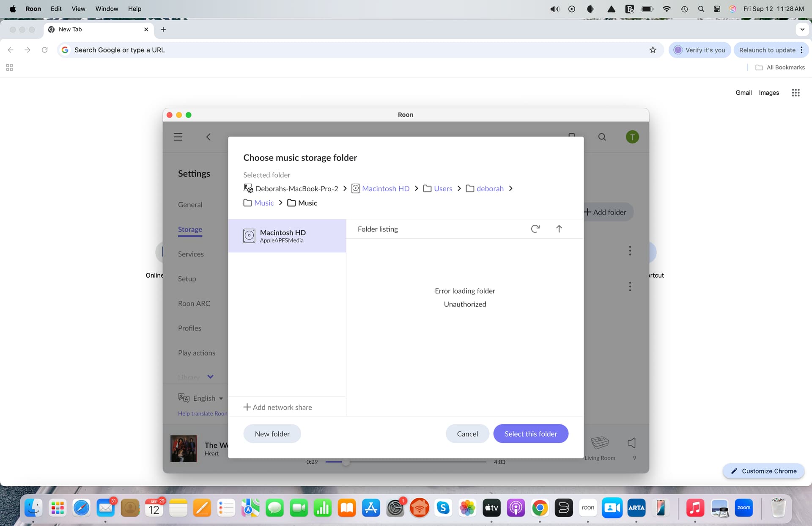Open Chrome tab search dropdown arrow
812x526 pixels.
pos(802,29)
